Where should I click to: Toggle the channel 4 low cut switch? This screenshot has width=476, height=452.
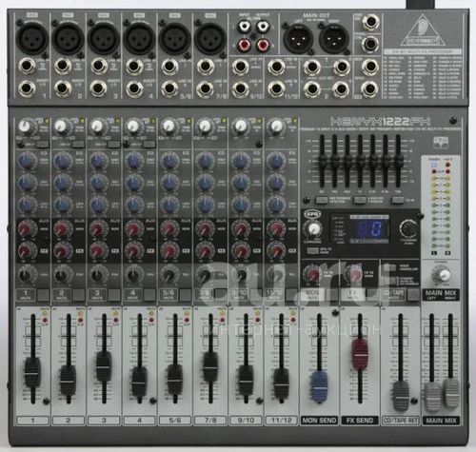149,145
